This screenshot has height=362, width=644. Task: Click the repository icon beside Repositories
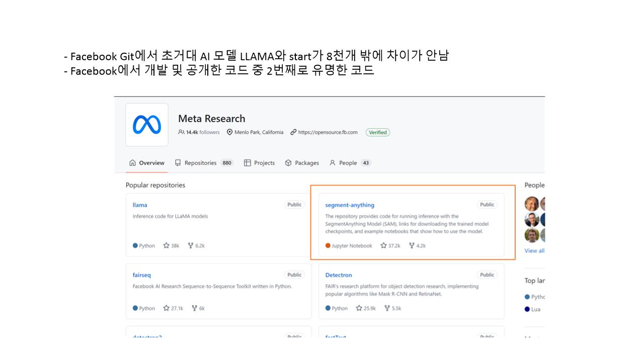[178, 163]
